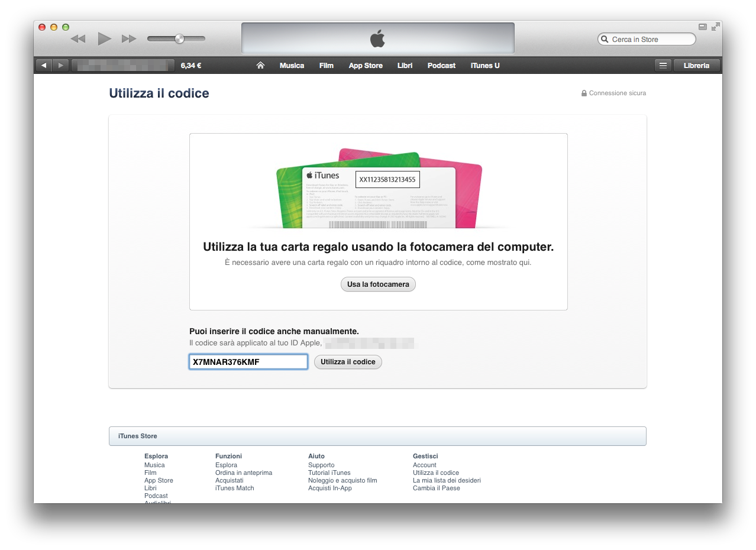
Task: Enter full screen with the arrows icon
Action: coord(716,27)
